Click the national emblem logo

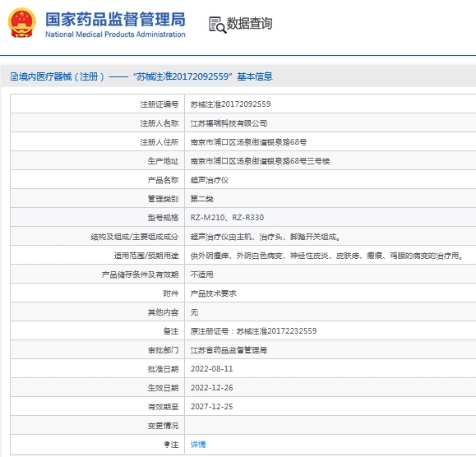click(21, 23)
